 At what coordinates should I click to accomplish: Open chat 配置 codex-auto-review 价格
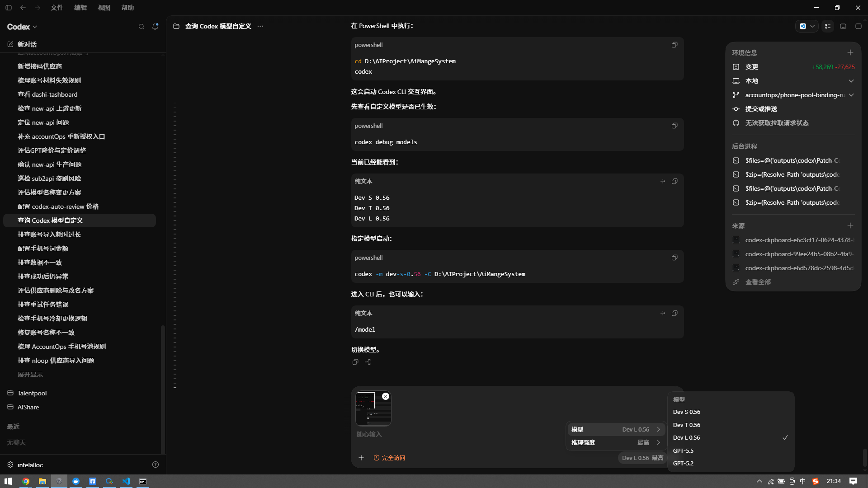[x=80, y=206]
